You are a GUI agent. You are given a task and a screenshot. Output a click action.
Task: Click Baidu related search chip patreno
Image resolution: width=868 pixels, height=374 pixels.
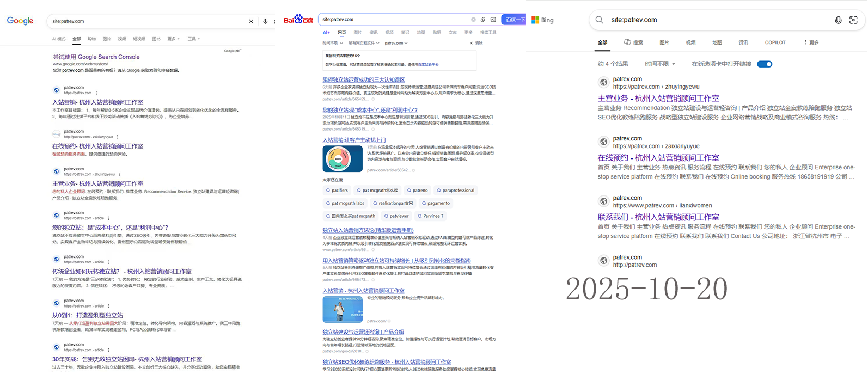[418, 191]
